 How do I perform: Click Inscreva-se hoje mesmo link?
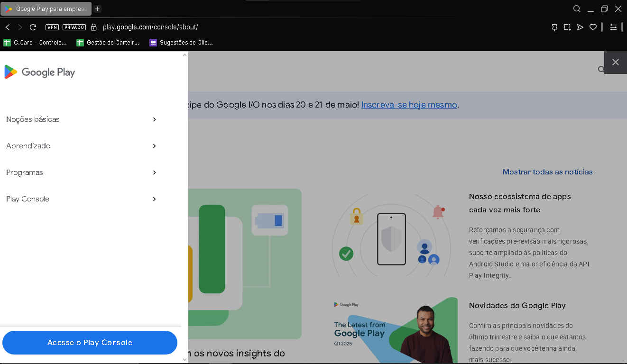coord(409,105)
